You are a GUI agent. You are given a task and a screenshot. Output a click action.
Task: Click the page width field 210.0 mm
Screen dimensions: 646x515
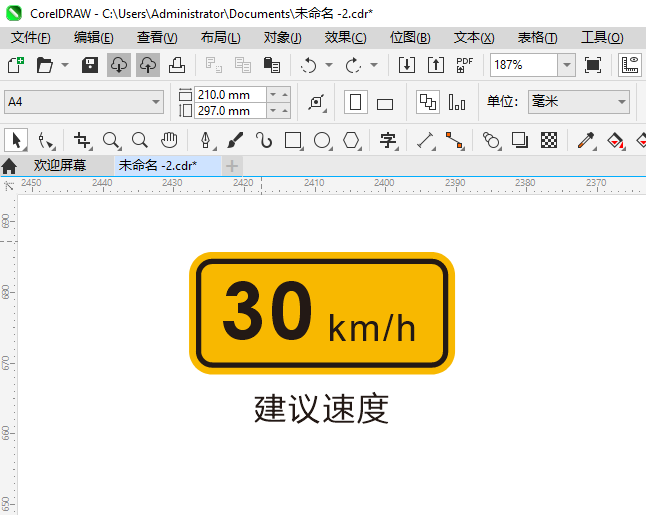pyautogui.click(x=230, y=95)
